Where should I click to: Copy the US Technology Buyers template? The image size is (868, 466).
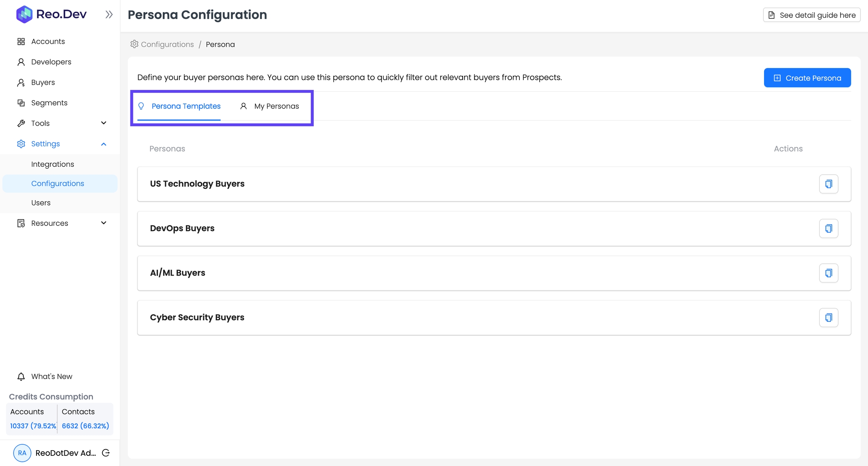pyautogui.click(x=828, y=184)
